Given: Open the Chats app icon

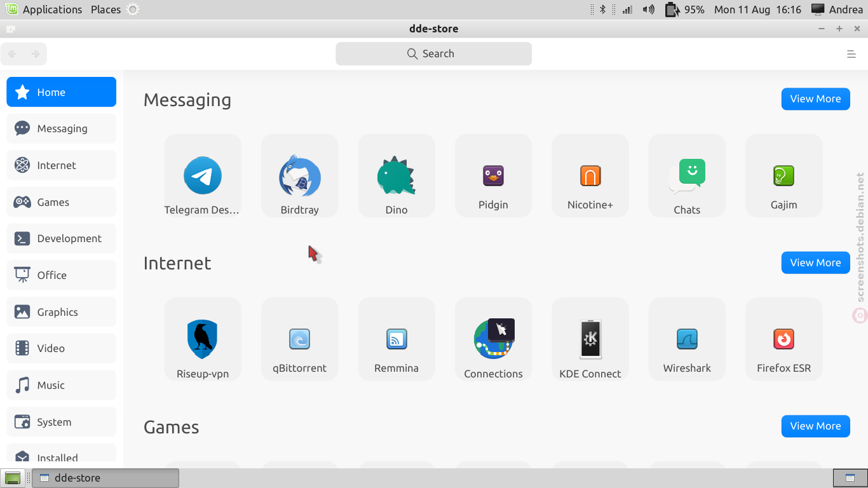Looking at the screenshot, I should pos(687,175).
